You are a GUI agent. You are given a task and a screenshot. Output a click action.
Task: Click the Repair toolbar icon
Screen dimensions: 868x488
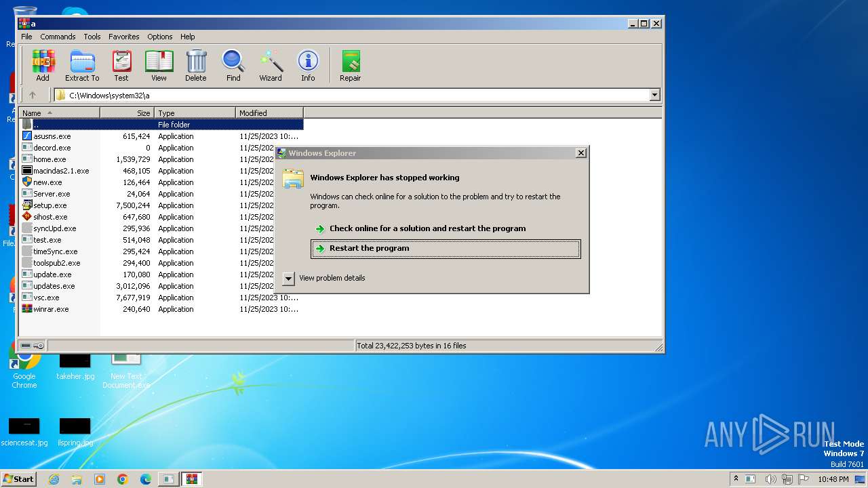[351, 66]
